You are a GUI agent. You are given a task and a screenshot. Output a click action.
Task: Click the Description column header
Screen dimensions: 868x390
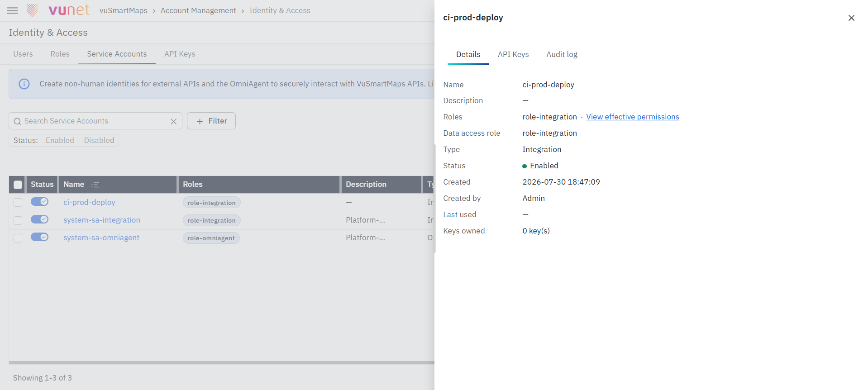pos(381,185)
